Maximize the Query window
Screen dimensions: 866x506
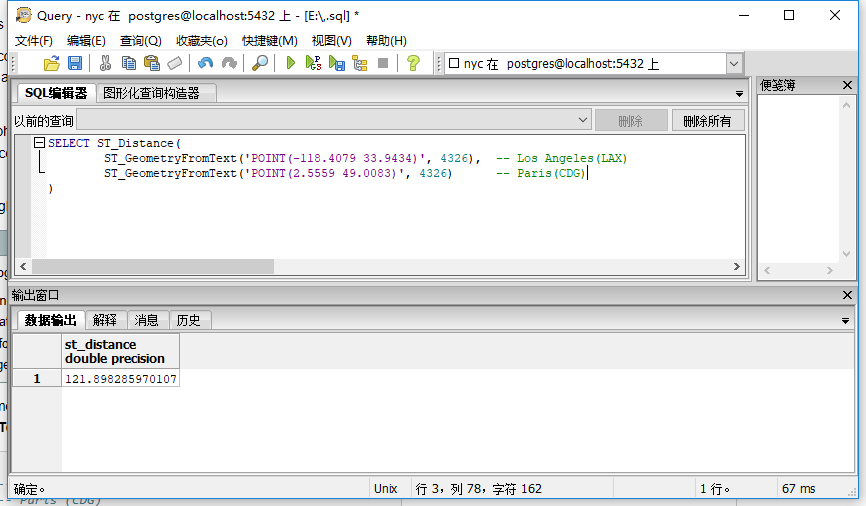pos(789,15)
